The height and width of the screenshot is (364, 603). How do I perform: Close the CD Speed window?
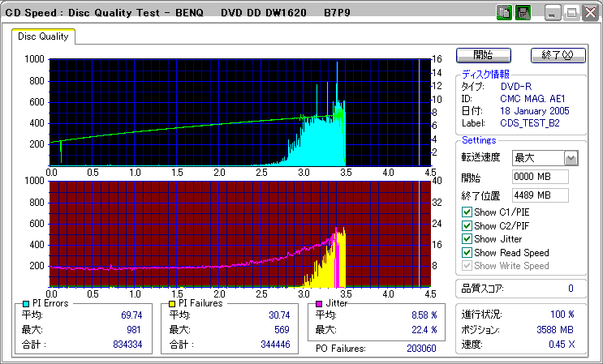tap(590, 14)
